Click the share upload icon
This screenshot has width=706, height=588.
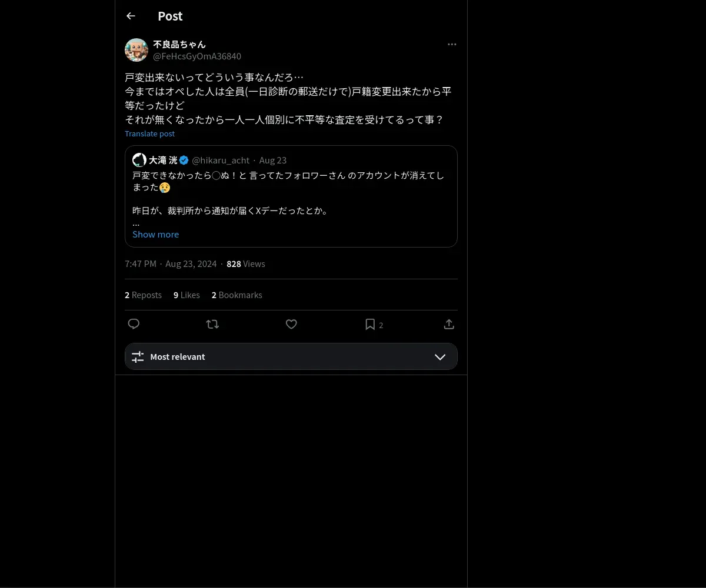pyautogui.click(x=449, y=324)
